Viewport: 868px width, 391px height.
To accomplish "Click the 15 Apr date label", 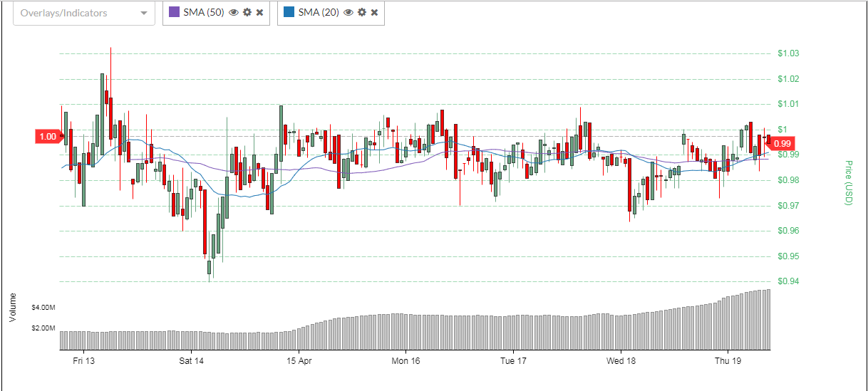I will pos(299,361).
